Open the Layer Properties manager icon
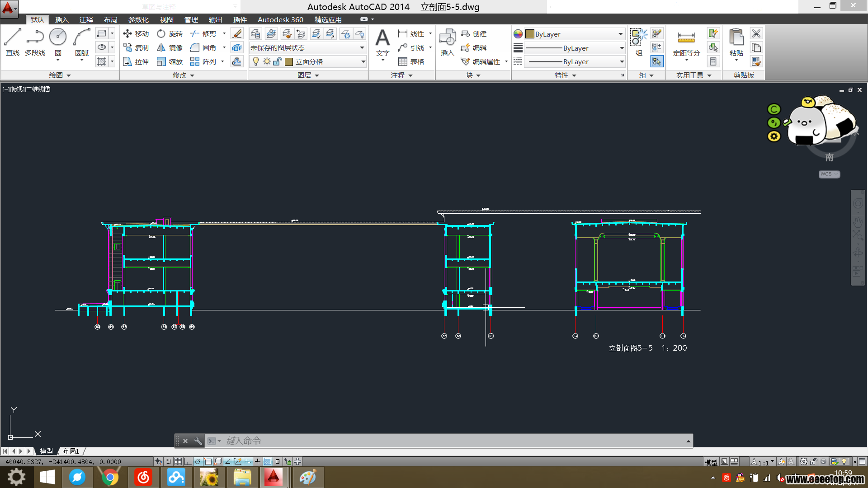The width and height of the screenshot is (868, 488). tap(255, 34)
